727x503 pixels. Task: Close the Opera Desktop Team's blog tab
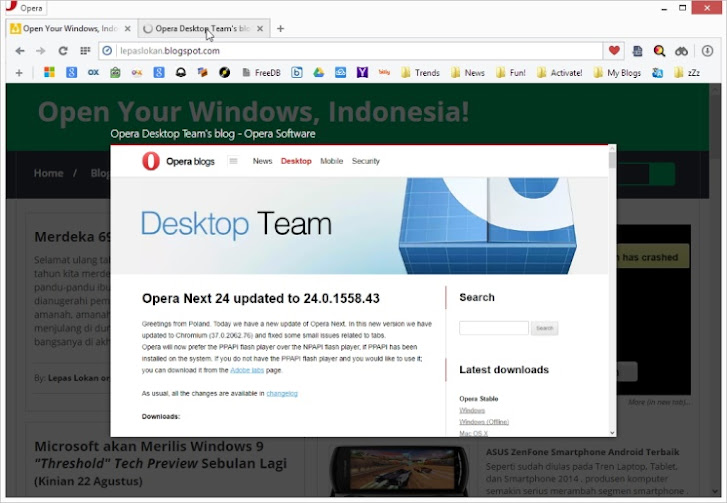260,29
